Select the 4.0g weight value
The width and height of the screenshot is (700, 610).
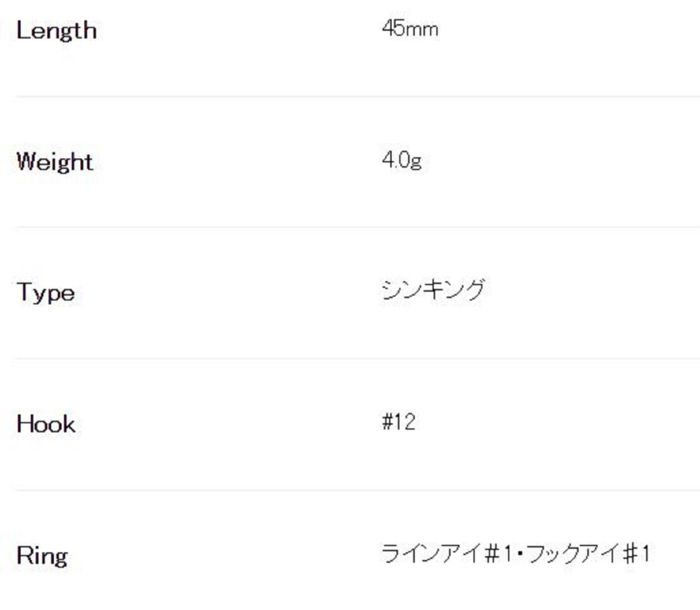click(x=401, y=160)
